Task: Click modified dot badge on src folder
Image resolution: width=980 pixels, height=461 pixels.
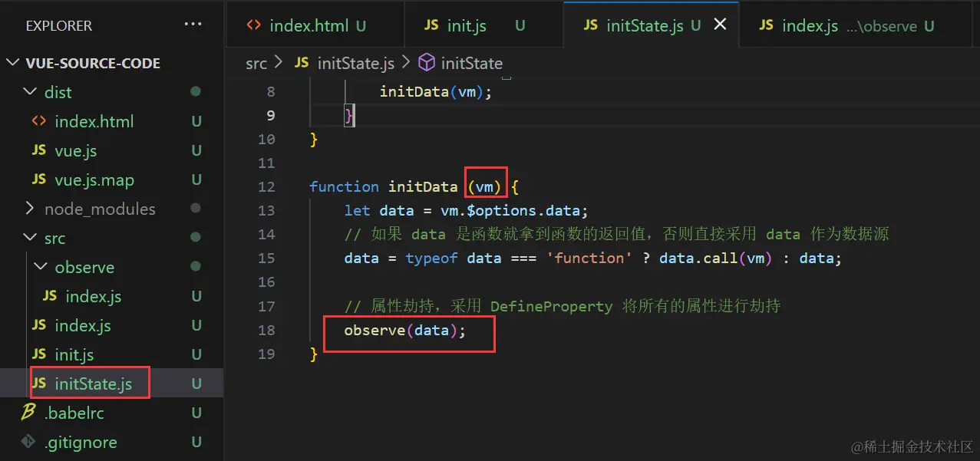Action: click(x=196, y=238)
